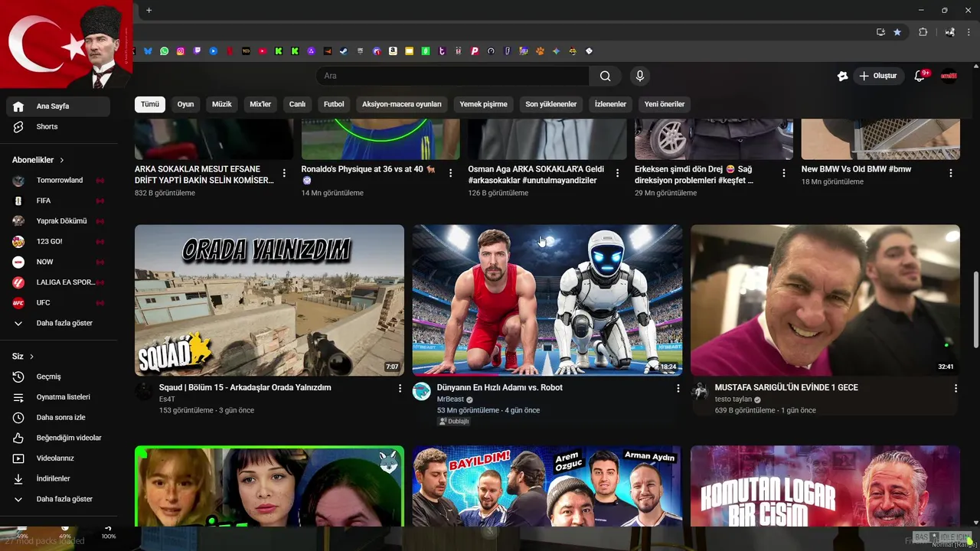Open the Twitch bookmark icon
980x551 pixels.
point(197,51)
